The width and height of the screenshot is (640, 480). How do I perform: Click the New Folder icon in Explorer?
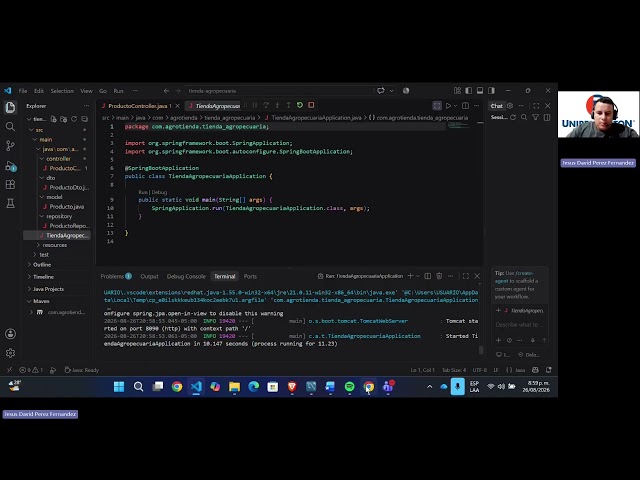64,119
